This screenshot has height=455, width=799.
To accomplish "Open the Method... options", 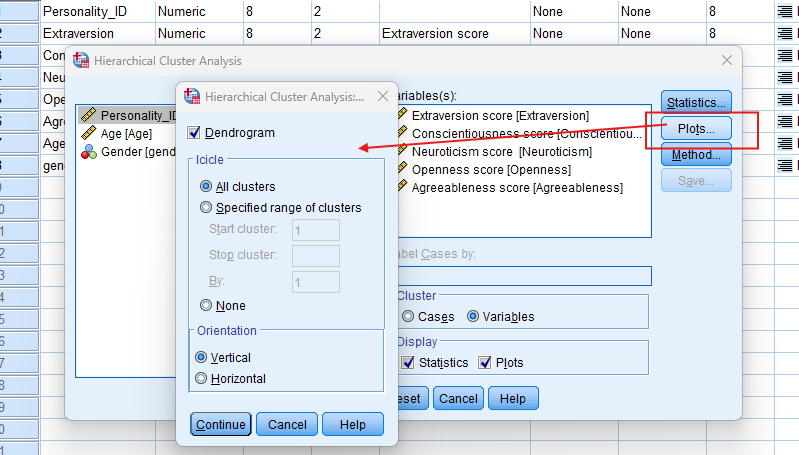I will pyautogui.click(x=697, y=155).
